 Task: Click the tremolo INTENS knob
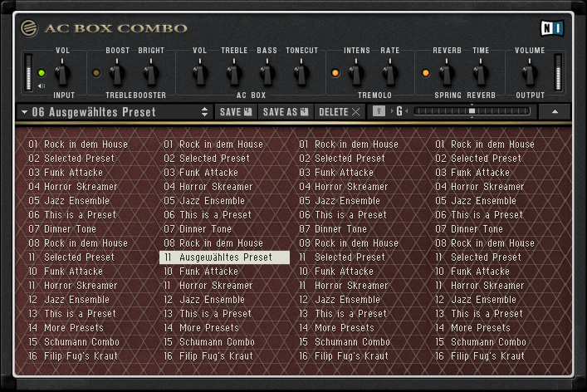click(356, 73)
